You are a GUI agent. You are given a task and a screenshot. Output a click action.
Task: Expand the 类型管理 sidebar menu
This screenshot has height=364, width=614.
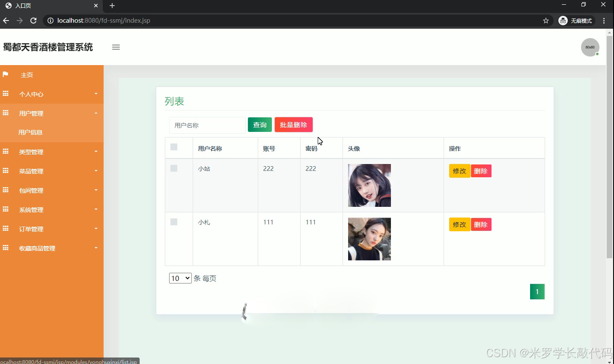pos(52,152)
